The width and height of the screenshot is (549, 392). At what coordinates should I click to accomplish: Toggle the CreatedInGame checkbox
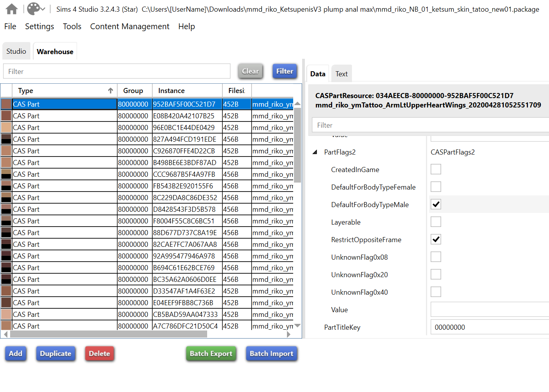[436, 169]
